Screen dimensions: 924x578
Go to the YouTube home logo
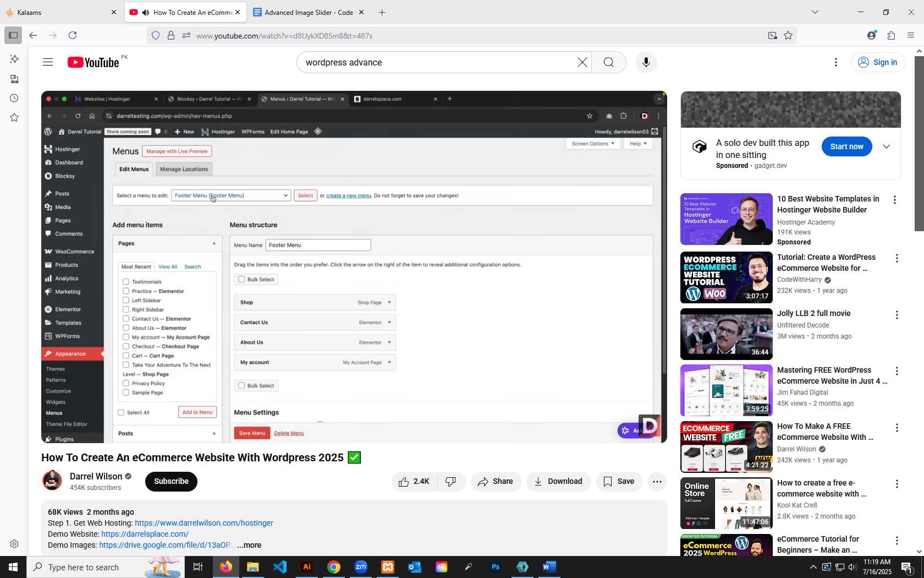93,62
